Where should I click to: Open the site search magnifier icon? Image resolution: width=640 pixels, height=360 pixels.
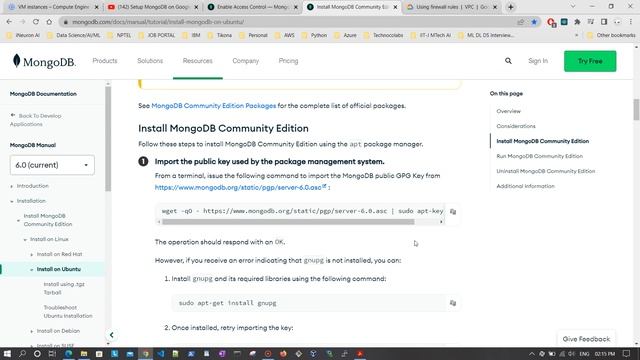[x=508, y=61]
